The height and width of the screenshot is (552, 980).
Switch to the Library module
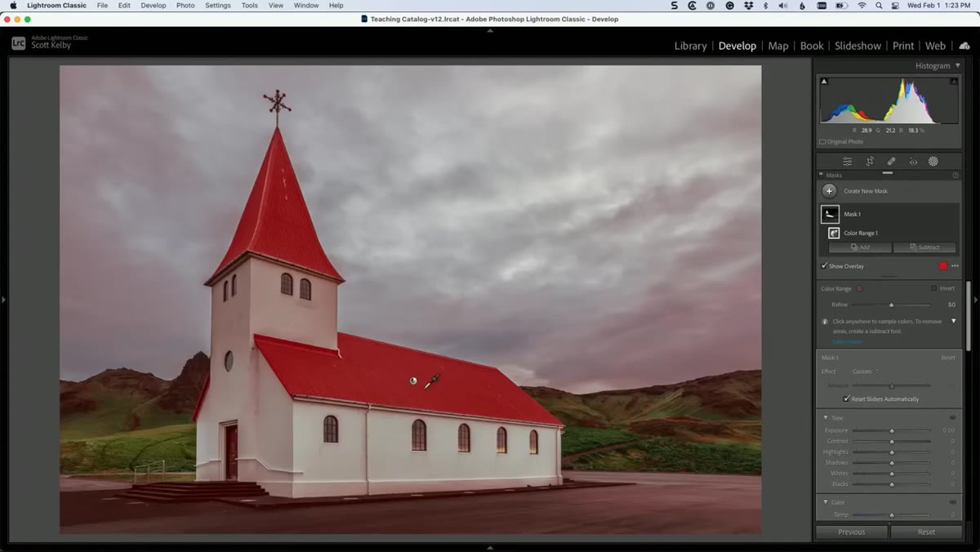click(690, 46)
